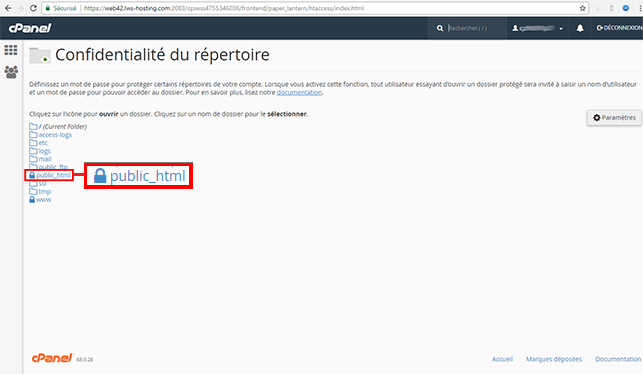Bookmark this page with the star icon

pos(582,8)
